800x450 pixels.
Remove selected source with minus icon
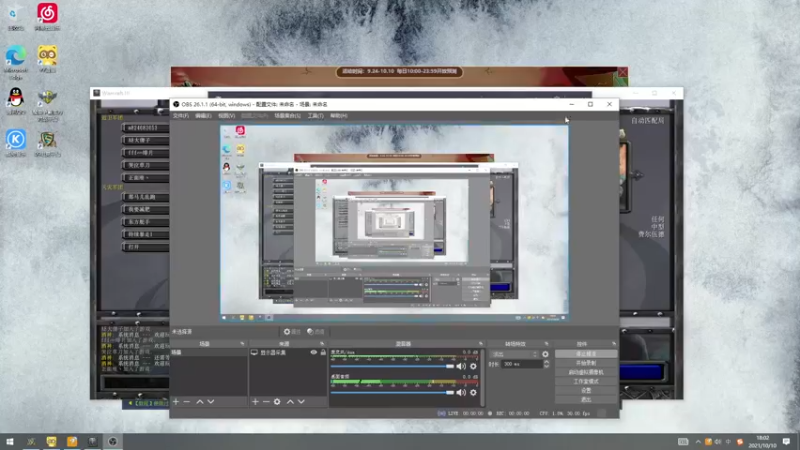tap(266, 402)
